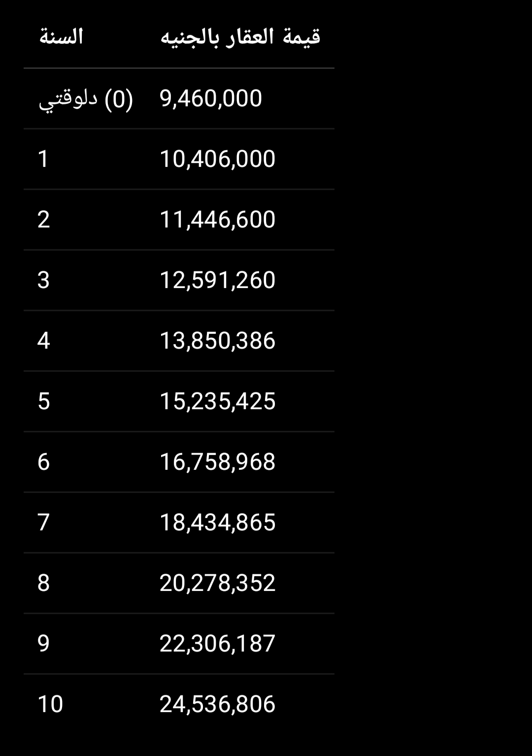Click the السنة column header

[x=61, y=37]
